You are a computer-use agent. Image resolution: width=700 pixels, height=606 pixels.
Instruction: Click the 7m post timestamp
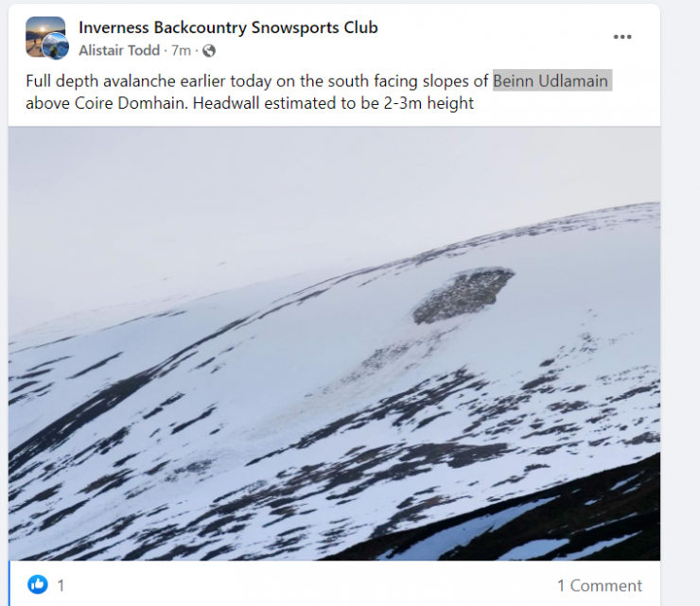tap(181, 50)
